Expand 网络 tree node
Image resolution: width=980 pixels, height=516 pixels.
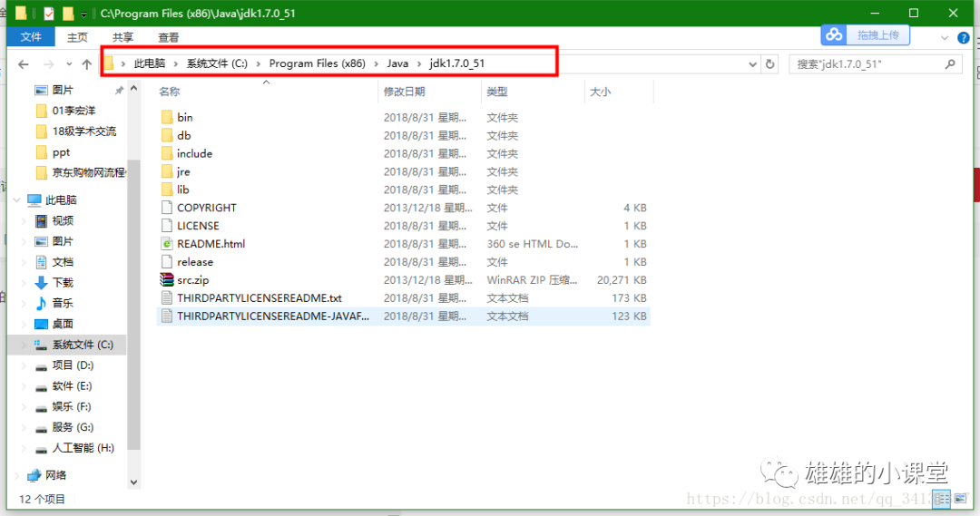(x=17, y=475)
